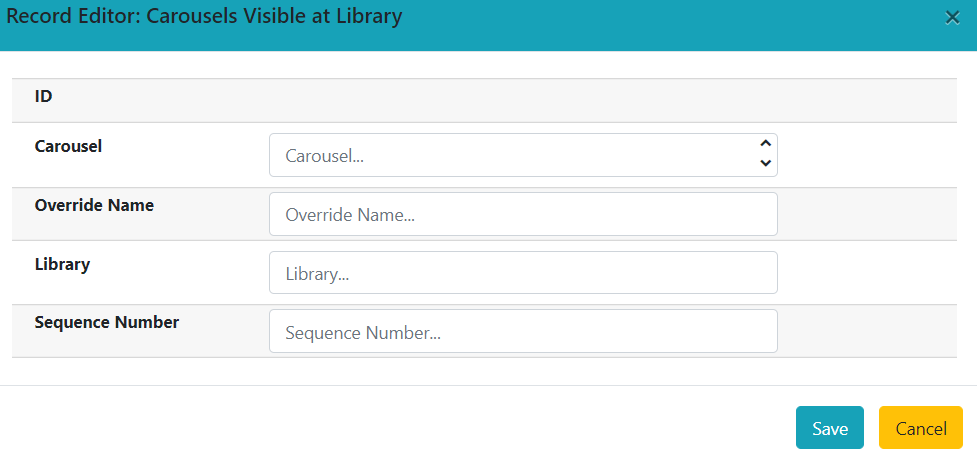
Task: Save the carousel record
Action: (829, 428)
